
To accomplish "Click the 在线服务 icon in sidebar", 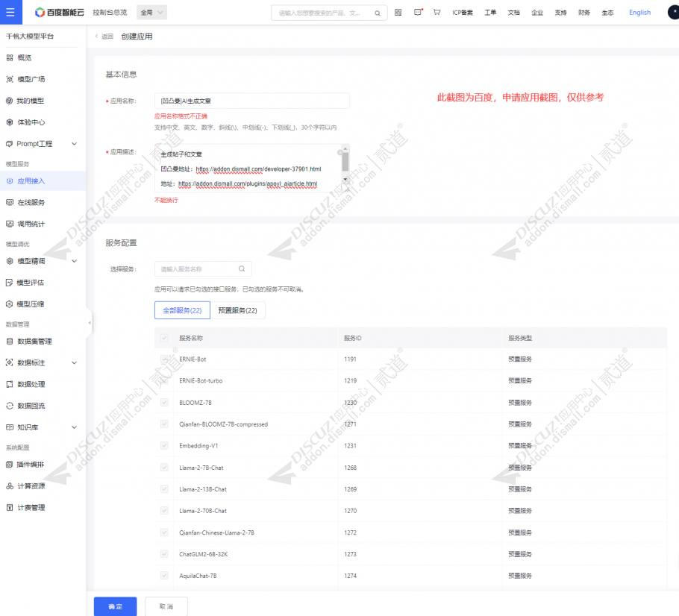I will (10, 202).
